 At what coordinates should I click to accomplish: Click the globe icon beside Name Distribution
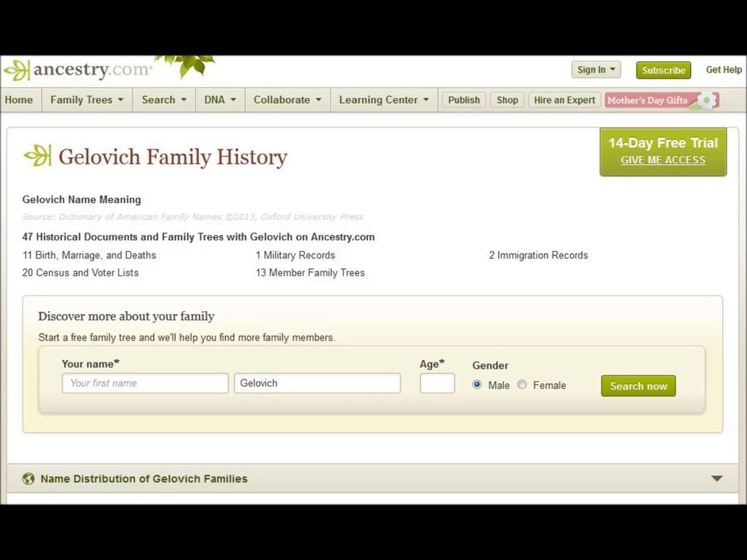pyautogui.click(x=29, y=478)
